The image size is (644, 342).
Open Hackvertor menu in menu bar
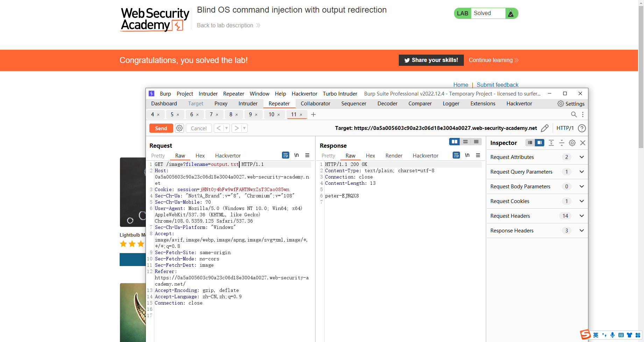click(304, 94)
